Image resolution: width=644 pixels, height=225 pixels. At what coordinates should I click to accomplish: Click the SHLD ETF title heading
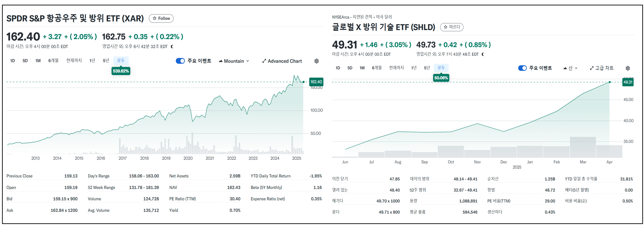[x=383, y=27]
